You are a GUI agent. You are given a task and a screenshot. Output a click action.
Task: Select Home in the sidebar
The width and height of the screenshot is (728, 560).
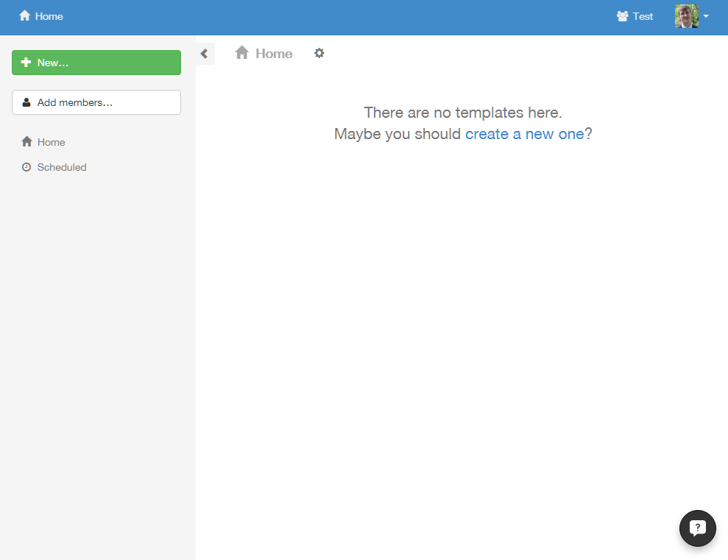(x=43, y=142)
